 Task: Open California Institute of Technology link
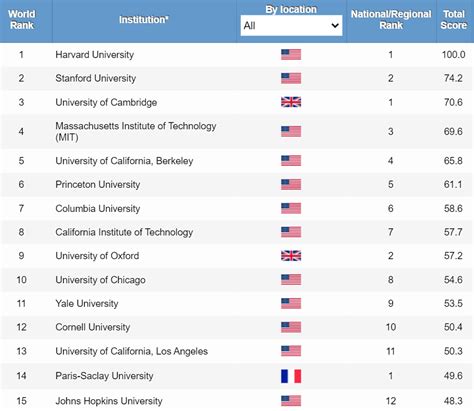point(124,232)
